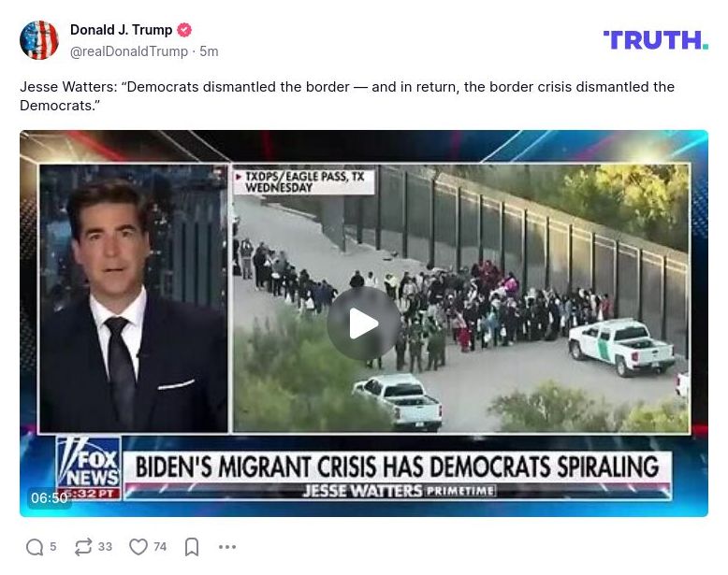Open the flag-themed profile avatar

tap(39, 40)
